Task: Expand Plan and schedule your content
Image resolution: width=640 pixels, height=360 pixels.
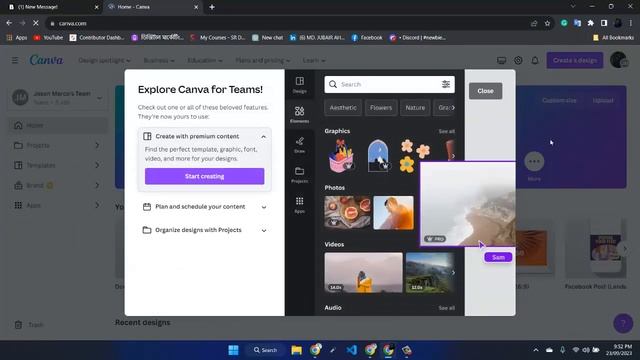Action: click(204, 207)
